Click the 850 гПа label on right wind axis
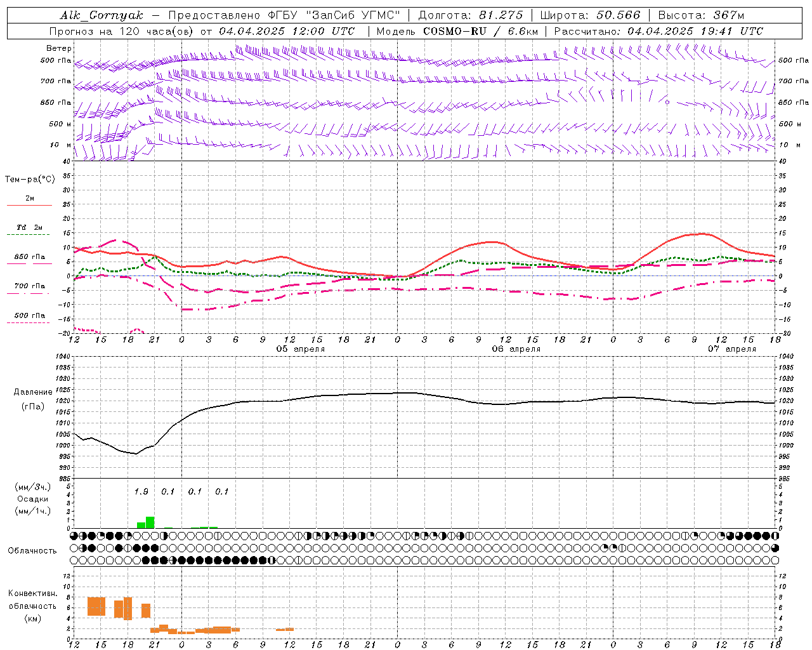Screen dimensions: 812x650 tap(794, 102)
